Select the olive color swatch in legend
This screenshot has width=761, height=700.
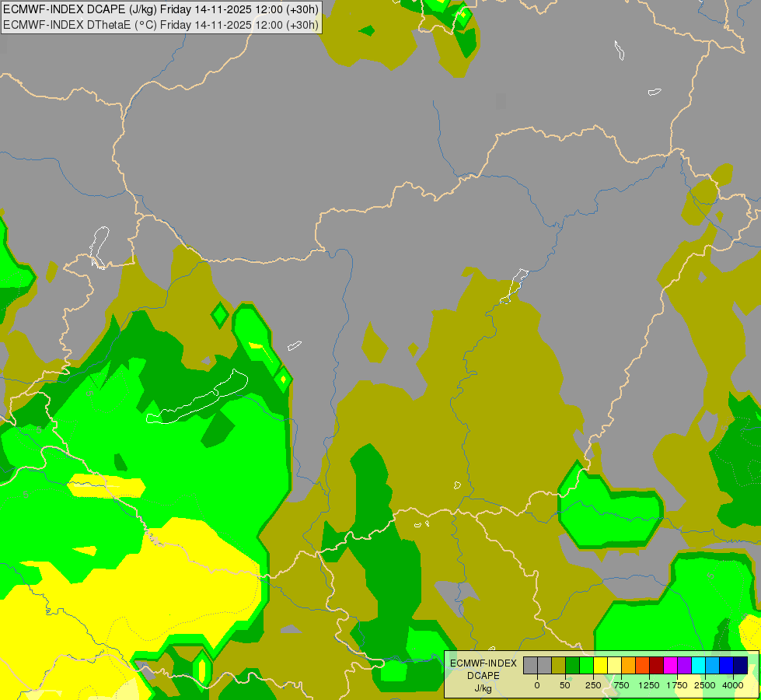(x=559, y=665)
